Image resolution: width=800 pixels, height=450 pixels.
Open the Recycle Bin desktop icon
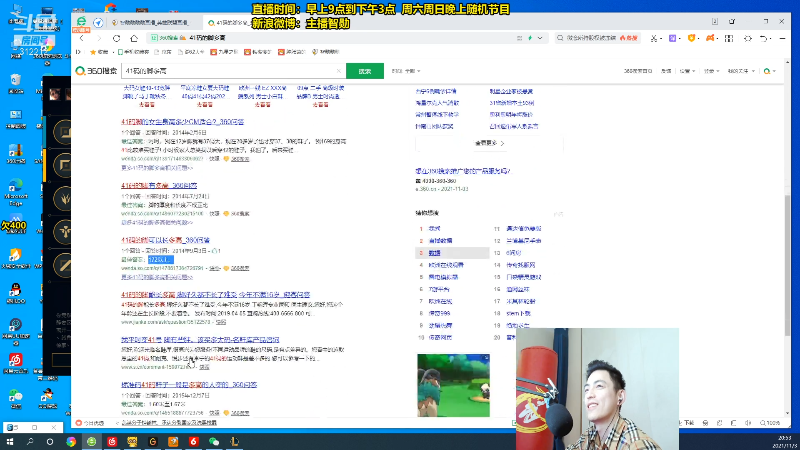coord(16,84)
